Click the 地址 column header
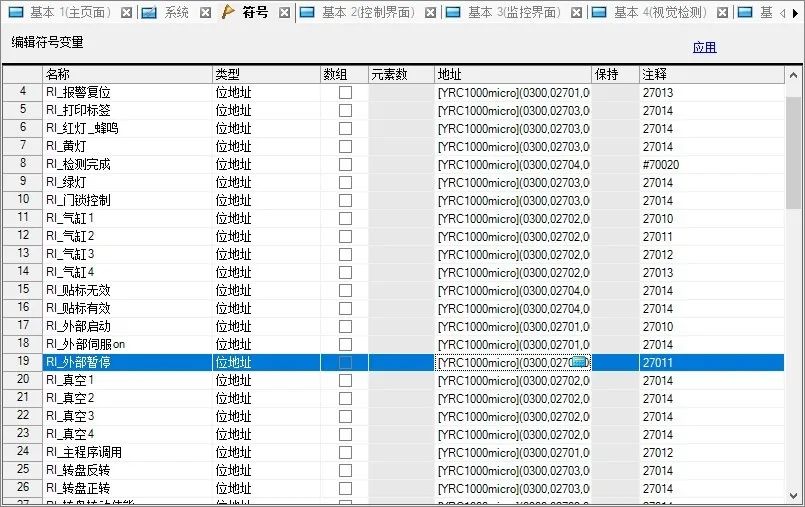Viewport: 805px width, 507px height. (x=512, y=74)
